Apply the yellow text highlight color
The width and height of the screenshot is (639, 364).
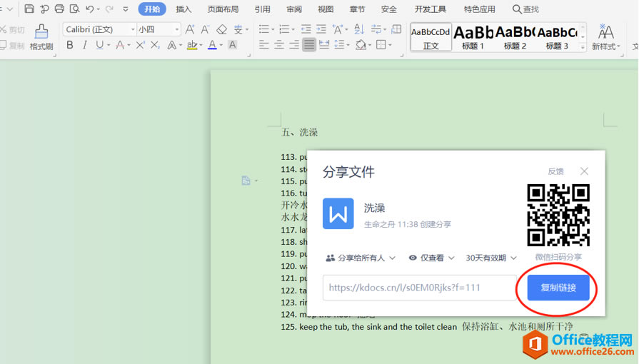(x=192, y=45)
